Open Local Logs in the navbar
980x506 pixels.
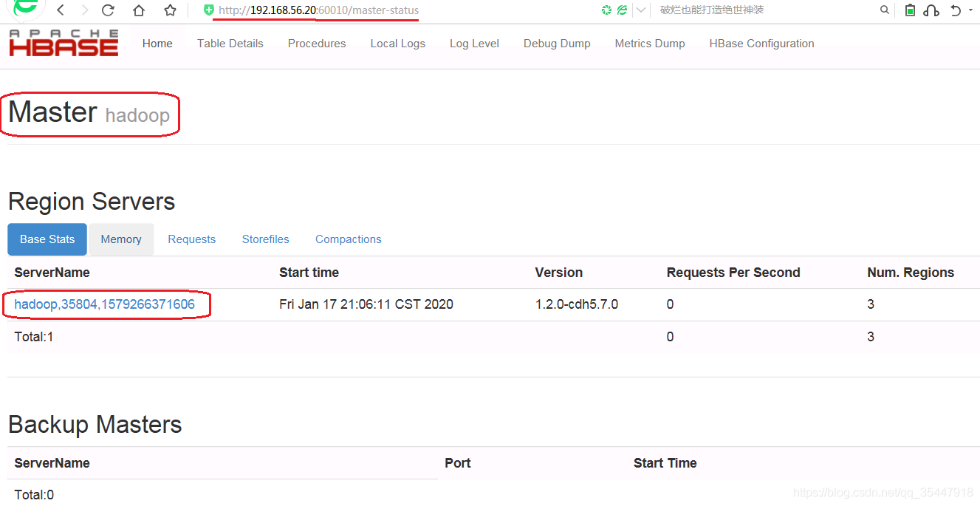[x=398, y=44]
